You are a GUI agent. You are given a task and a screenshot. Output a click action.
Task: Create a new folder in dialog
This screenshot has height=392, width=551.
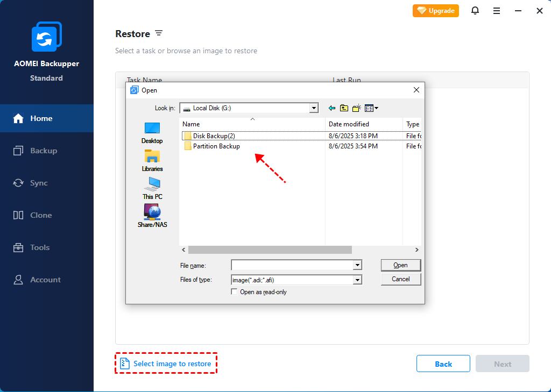(x=357, y=108)
